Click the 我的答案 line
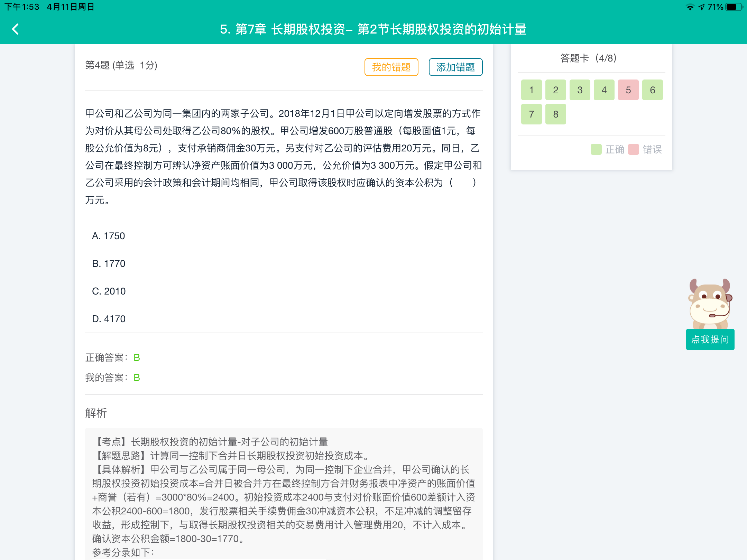The width and height of the screenshot is (747, 560). [113, 377]
